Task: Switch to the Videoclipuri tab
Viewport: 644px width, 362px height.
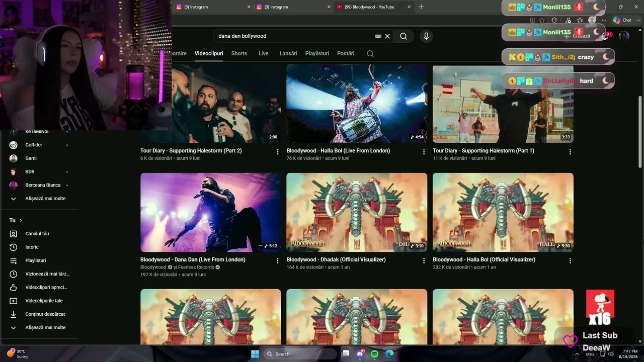Action: pos(209,54)
